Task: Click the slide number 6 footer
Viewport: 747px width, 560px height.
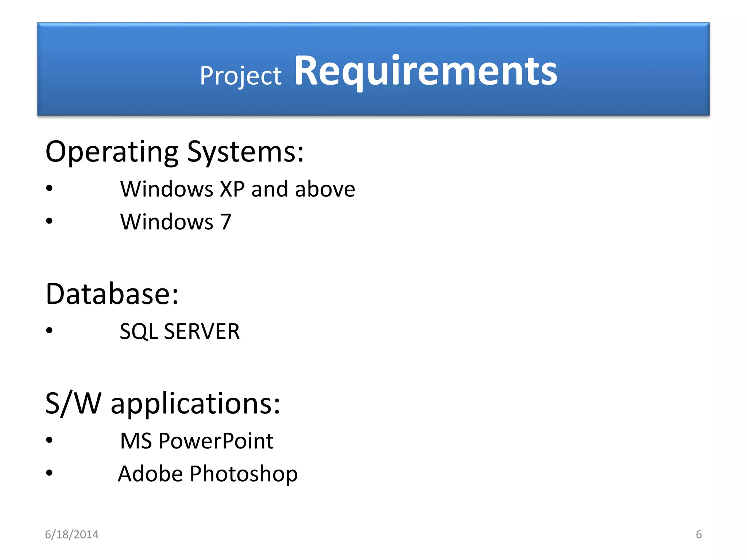Action: click(x=698, y=534)
